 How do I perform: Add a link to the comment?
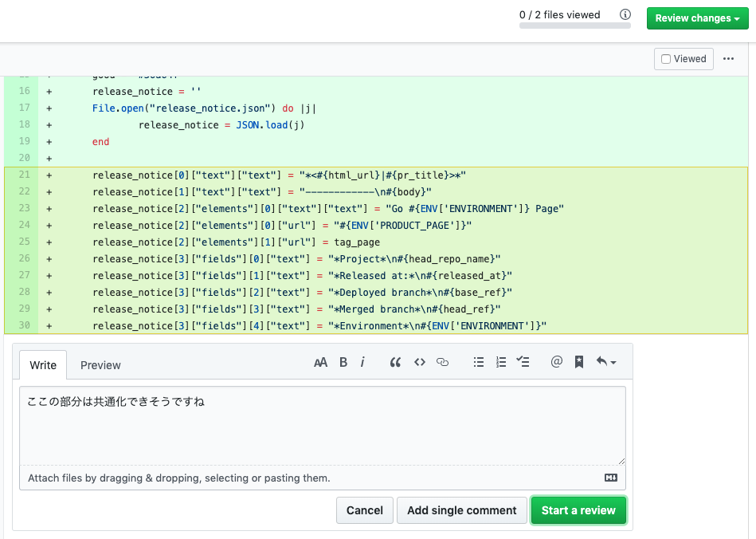(x=442, y=362)
